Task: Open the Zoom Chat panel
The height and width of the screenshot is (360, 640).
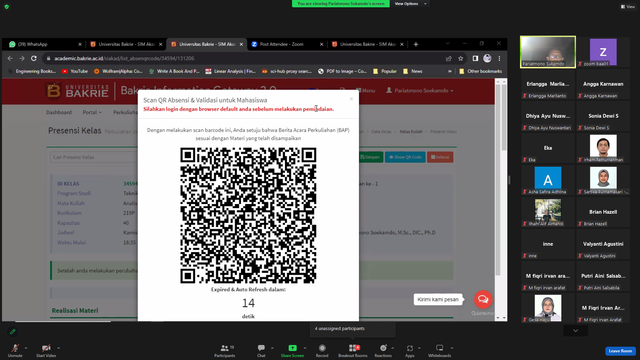Action: 261,350
